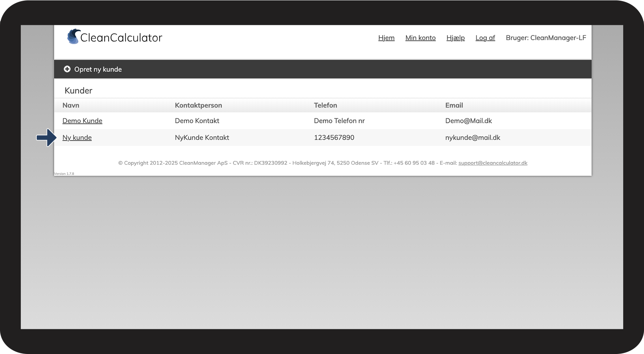Go to Min konto
Screen dimensions: 644x354
[420, 38]
